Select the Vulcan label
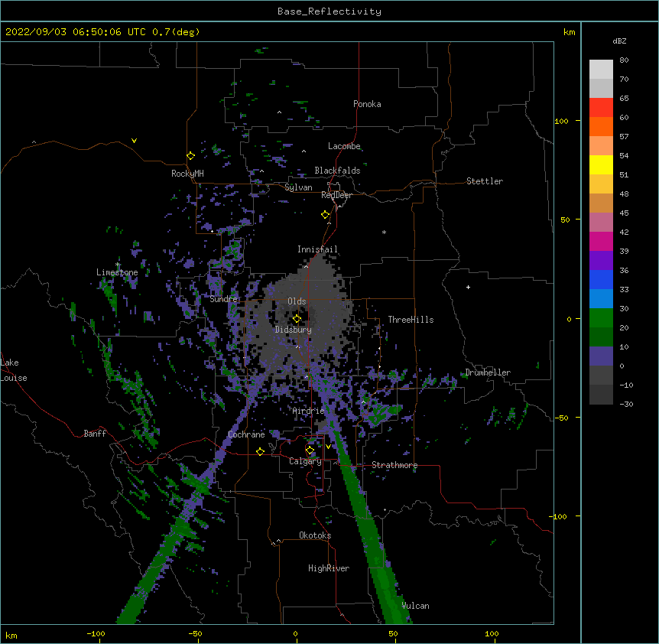The height and width of the screenshot is (644, 659). [x=415, y=606]
